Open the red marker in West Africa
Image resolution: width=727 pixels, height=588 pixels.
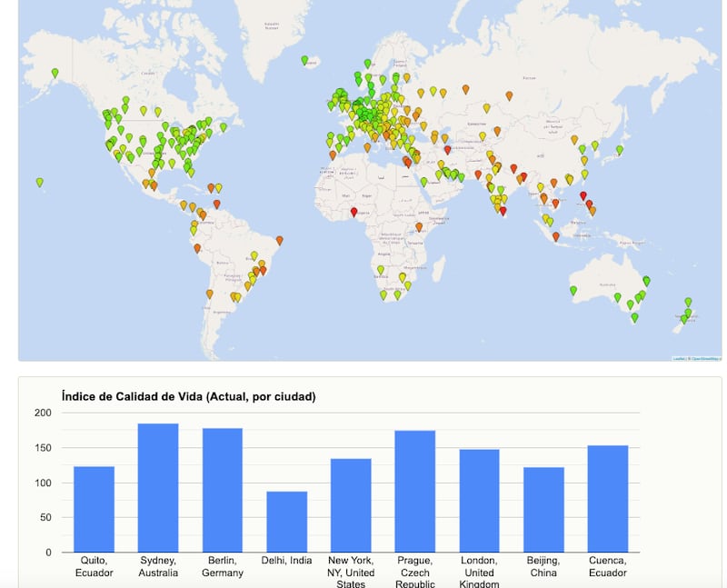pos(354,212)
